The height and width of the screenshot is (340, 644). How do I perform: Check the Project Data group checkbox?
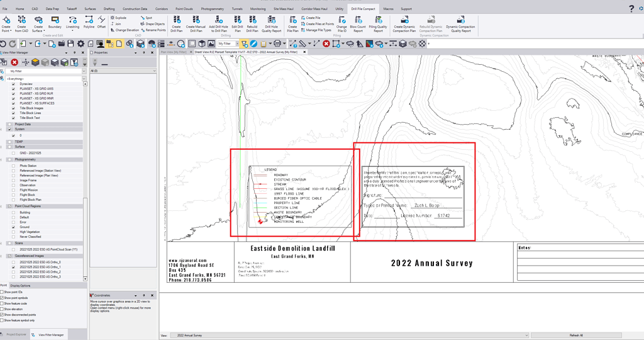[10, 124]
